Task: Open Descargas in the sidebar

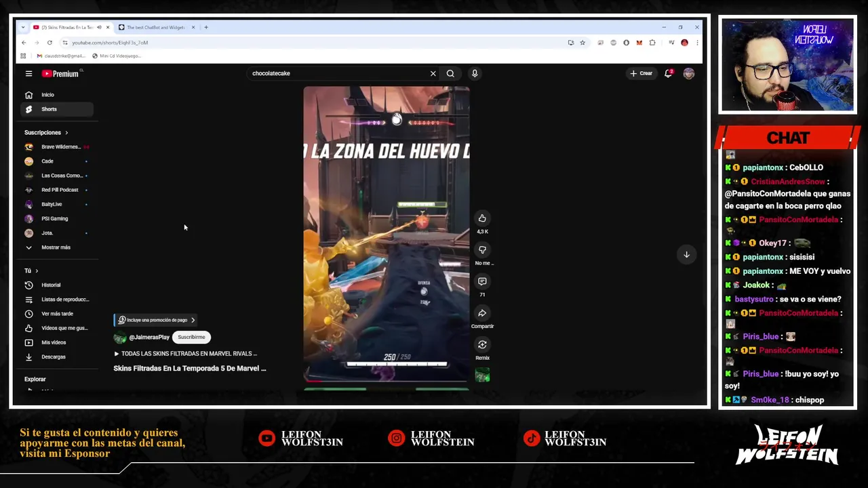Action: point(57,357)
